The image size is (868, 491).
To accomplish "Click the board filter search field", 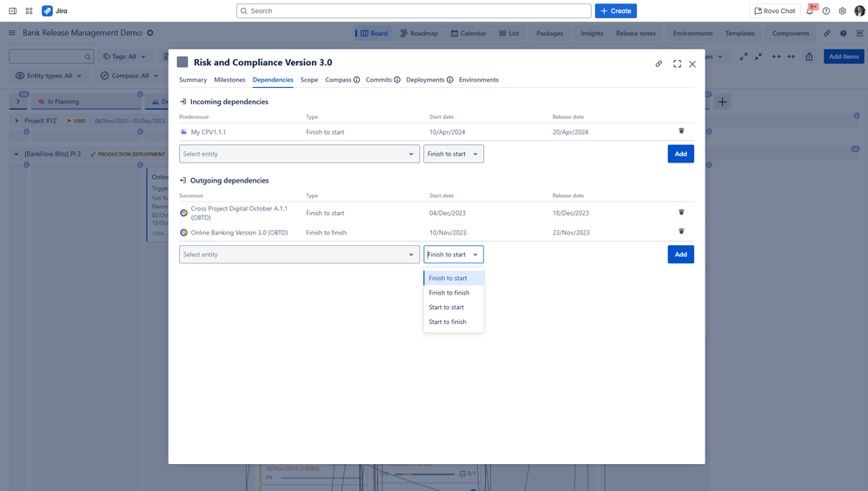I will coord(51,56).
